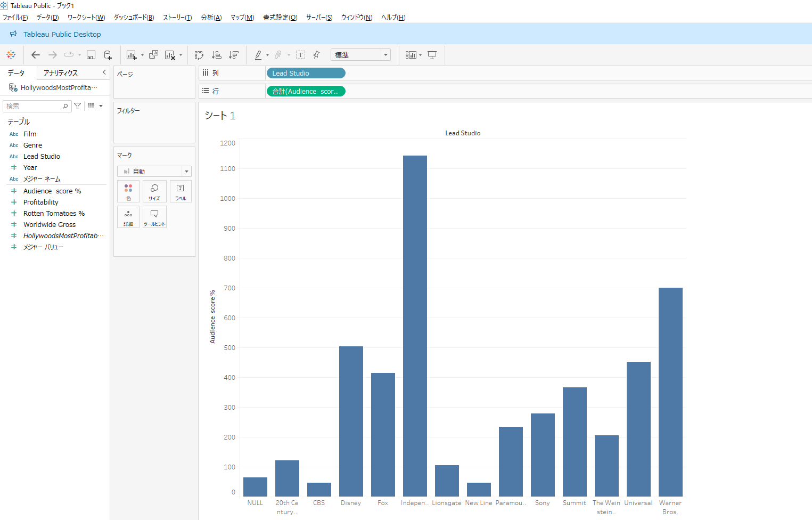
Task: Add a new data source icon
Action: 108,55
